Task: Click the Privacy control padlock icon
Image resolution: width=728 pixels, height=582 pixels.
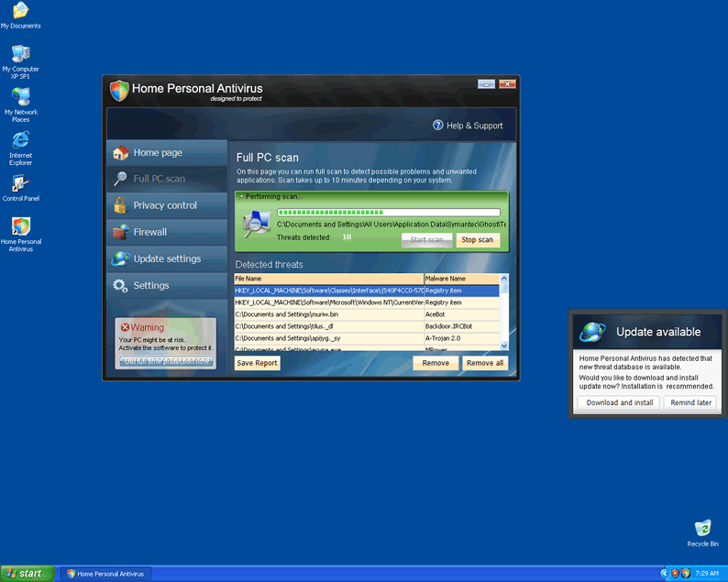Action: coord(120,205)
